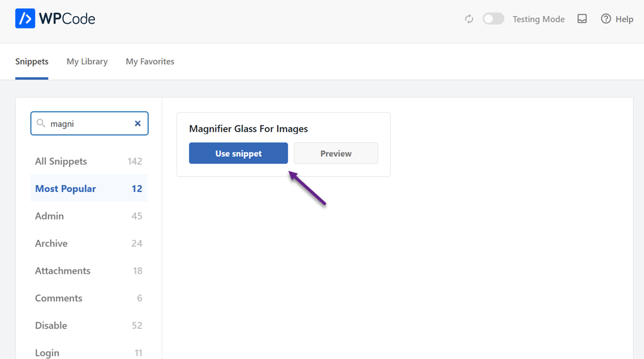Clear the search with X icon
Image resolution: width=644 pixels, height=359 pixels.
138,123
